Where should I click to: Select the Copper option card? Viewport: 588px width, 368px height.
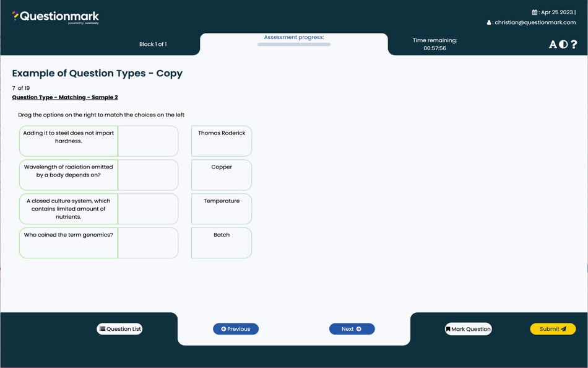[x=222, y=175]
